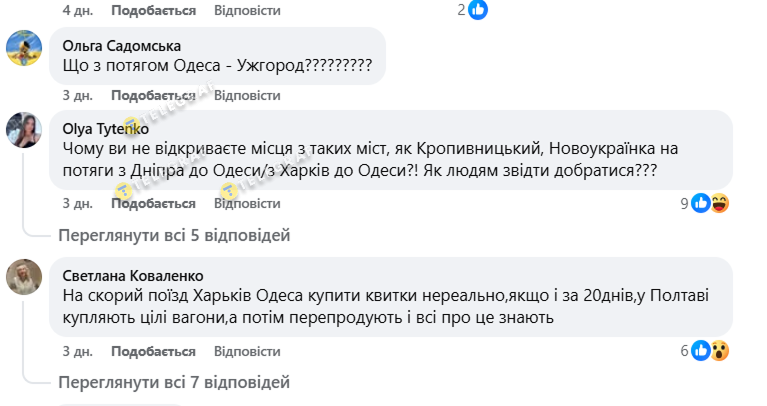767x406 pixels.
Task: Open Olya Tytenko's profile picture
Action: 24,129
